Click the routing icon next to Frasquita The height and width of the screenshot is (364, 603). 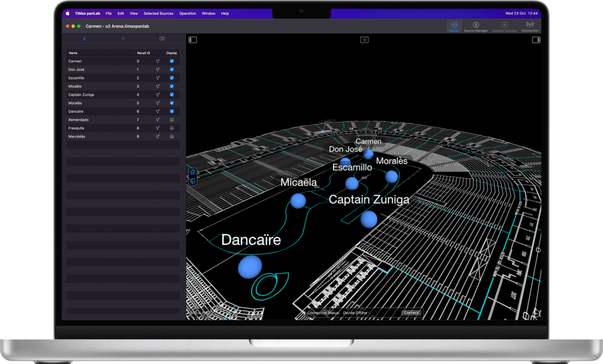[157, 128]
